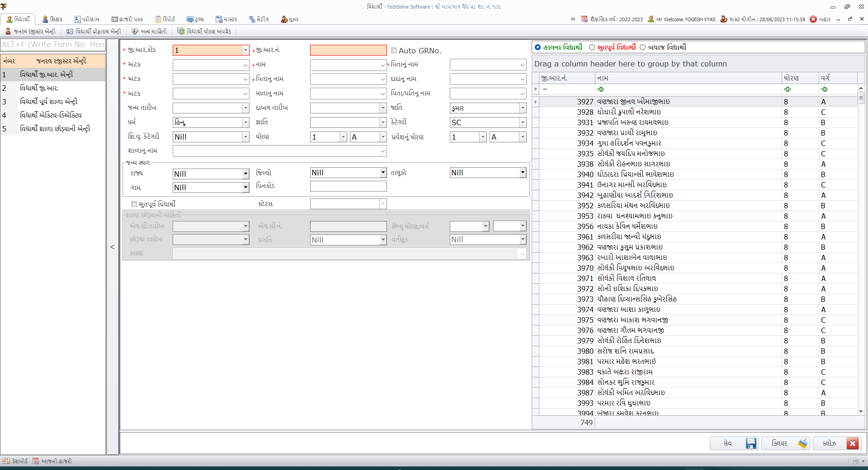Open the ધર્મ dropdown showing હિન્દુ
This screenshot has width=868, height=470.
pos(245,122)
